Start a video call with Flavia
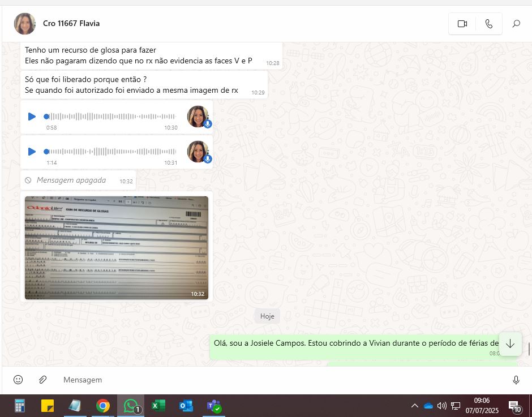Image resolution: width=532 pixels, height=417 pixels. pyautogui.click(x=462, y=24)
